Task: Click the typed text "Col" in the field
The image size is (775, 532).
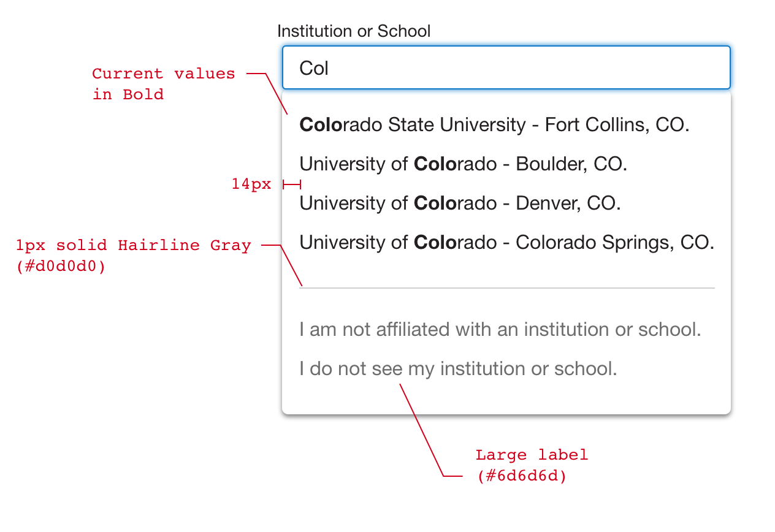Action: [314, 68]
